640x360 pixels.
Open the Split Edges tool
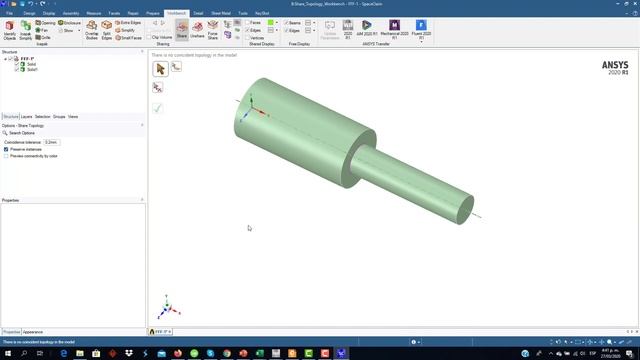(107, 30)
